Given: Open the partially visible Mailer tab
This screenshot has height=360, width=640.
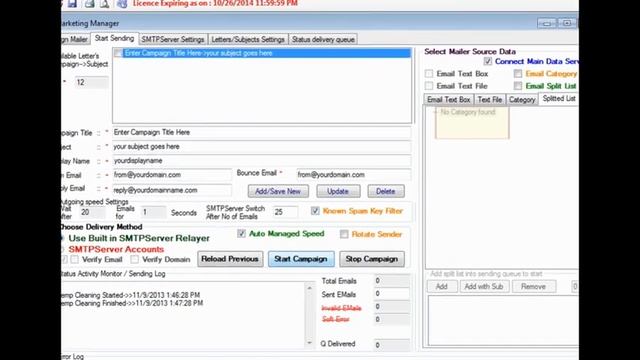Looking at the screenshot, I should tap(75, 40).
